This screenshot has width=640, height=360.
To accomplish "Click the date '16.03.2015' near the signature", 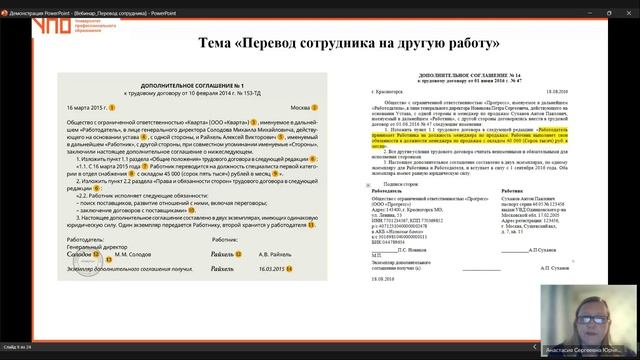I will [271, 269].
